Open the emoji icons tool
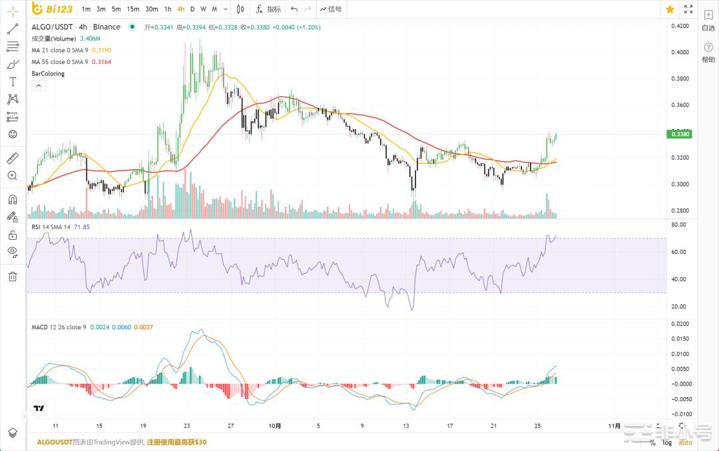 (x=12, y=134)
